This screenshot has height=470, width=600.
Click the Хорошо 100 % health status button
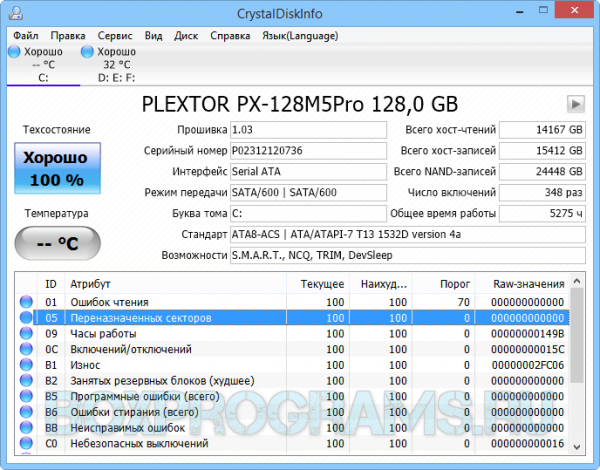(x=57, y=168)
